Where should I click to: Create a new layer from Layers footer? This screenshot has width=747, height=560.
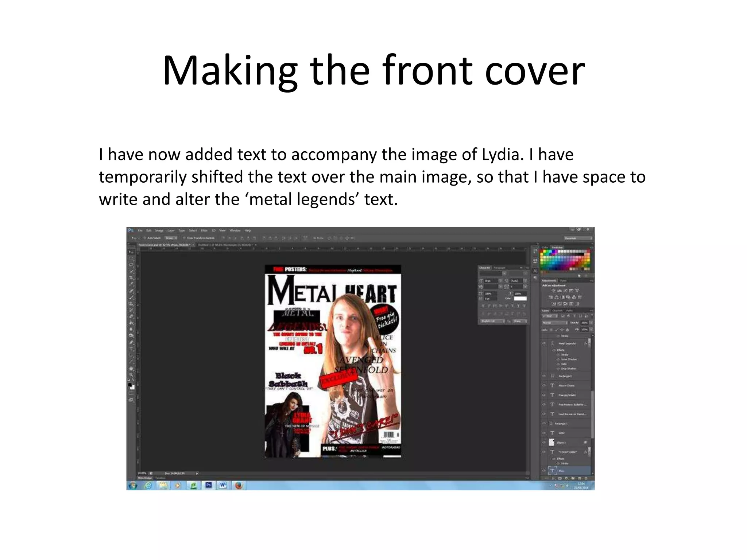580,478
